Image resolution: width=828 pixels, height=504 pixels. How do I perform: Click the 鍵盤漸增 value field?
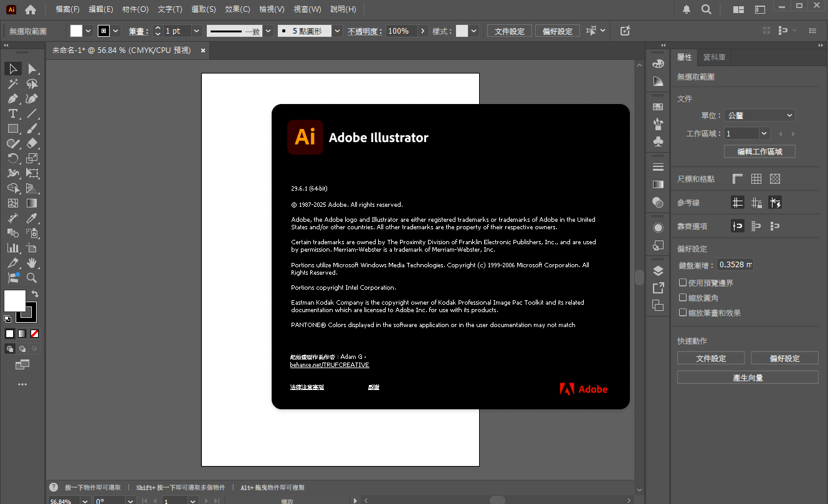pyautogui.click(x=735, y=265)
